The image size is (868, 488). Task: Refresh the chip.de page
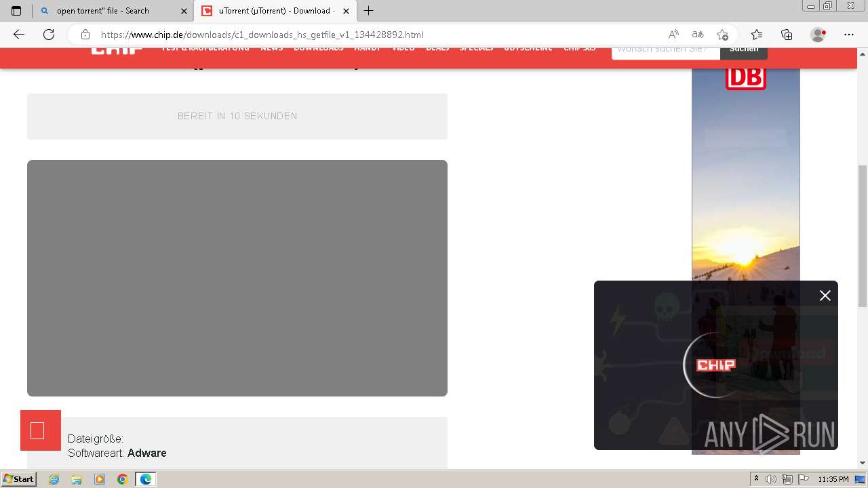[x=49, y=35]
